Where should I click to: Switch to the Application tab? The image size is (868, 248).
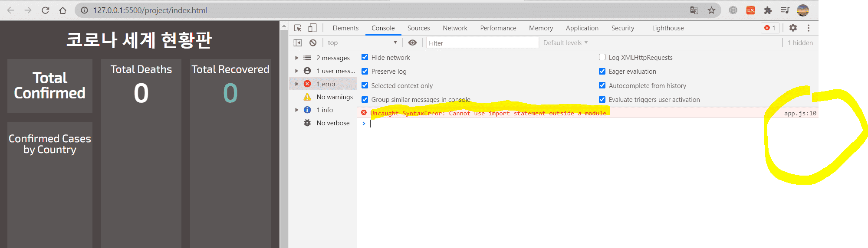click(x=582, y=28)
